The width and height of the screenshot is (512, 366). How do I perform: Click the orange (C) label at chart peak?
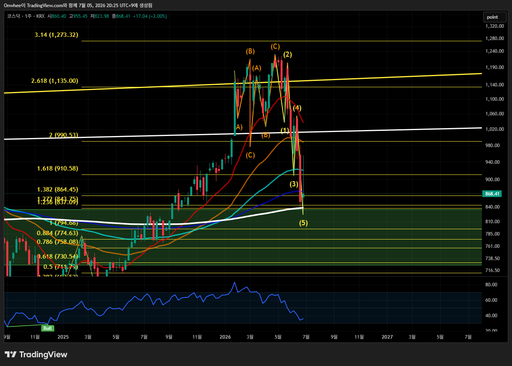click(x=275, y=47)
